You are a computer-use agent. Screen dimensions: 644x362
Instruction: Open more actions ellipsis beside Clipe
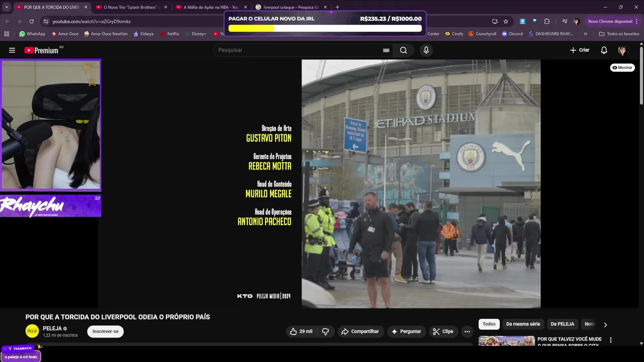(467, 331)
